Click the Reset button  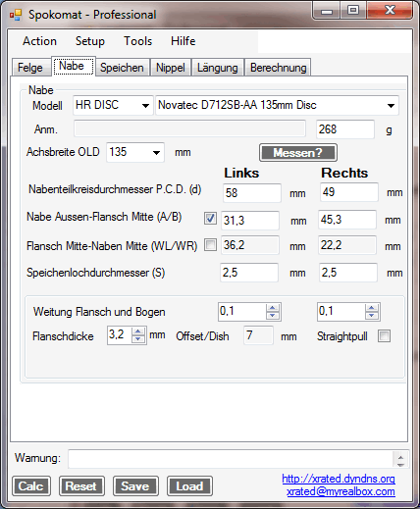click(x=81, y=486)
